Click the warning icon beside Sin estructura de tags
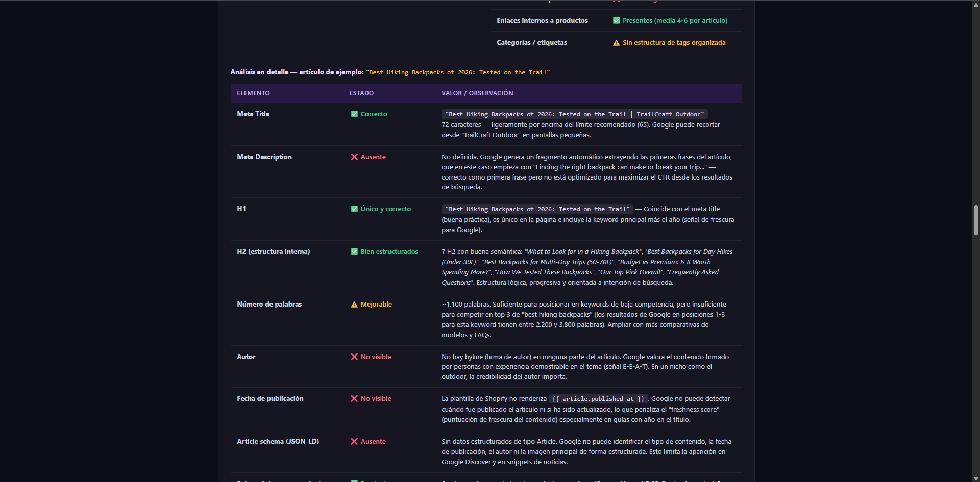Screen dimensions: 980x482 (x=616, y=43)
